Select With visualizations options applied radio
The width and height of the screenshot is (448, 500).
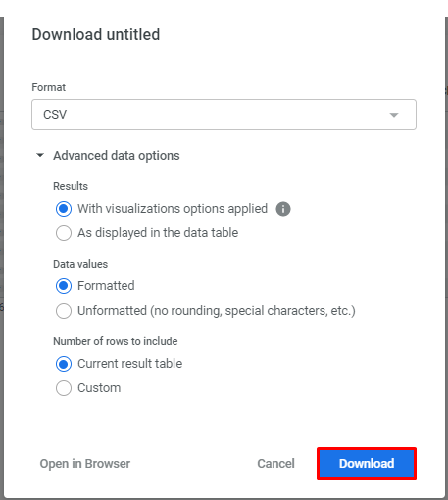click(64, 209)
